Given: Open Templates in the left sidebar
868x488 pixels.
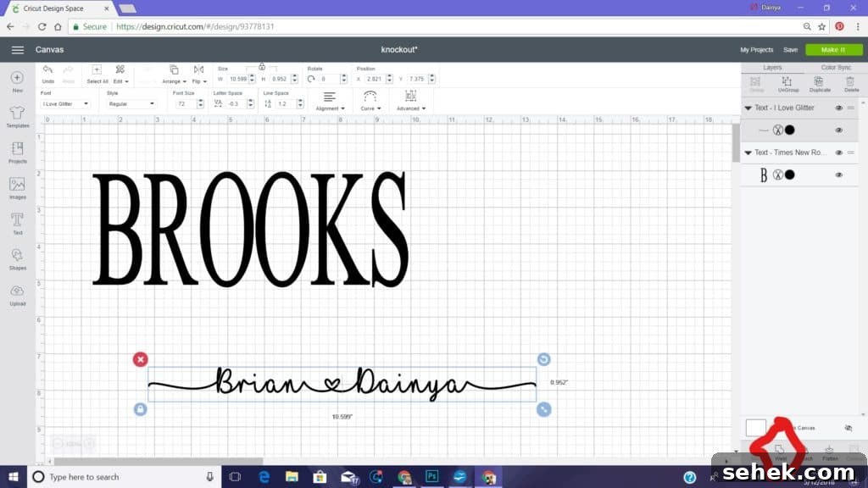Looking at the screenshot, I should click(x=17, y=117).
